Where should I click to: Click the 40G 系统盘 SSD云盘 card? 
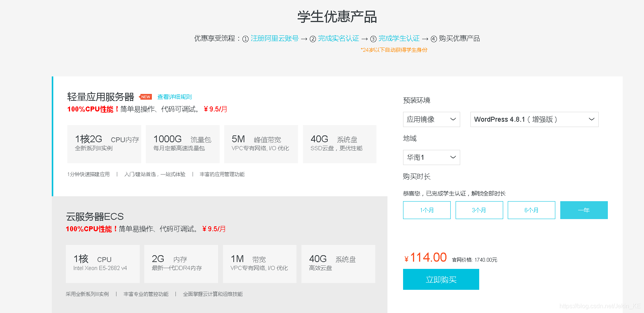(340, 144)
